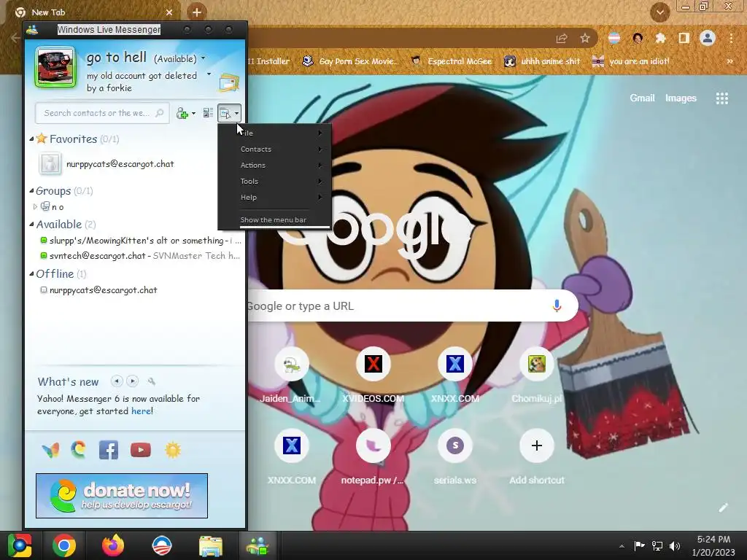Open the Gmail link in Chrome
747x560 pixels.
(x=642, y=98)
